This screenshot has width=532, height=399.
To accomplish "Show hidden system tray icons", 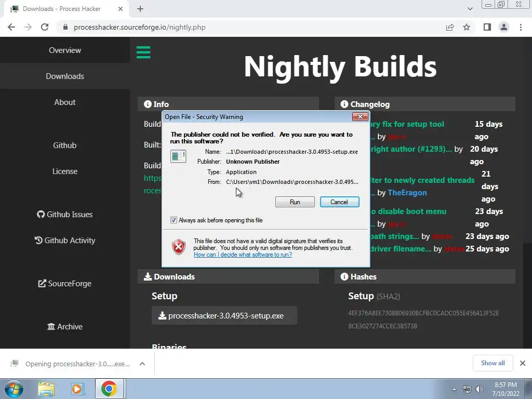I will click(x=454, y=389).
